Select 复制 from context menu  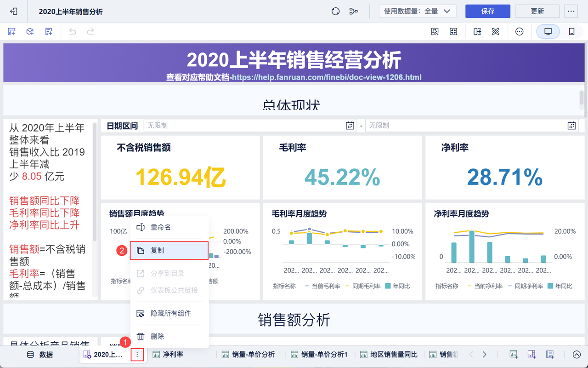coord(170,251)
